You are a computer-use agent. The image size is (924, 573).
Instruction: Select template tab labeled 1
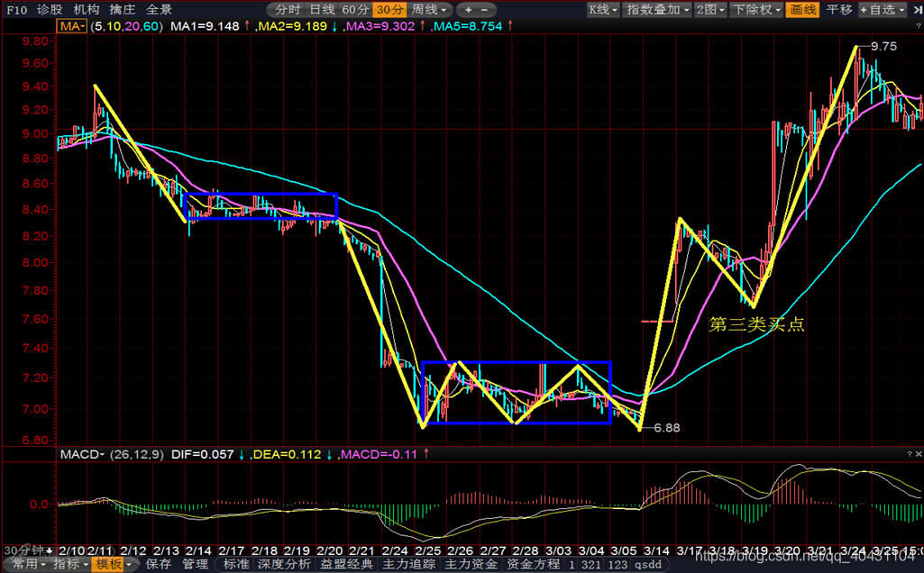pos(572,565)
